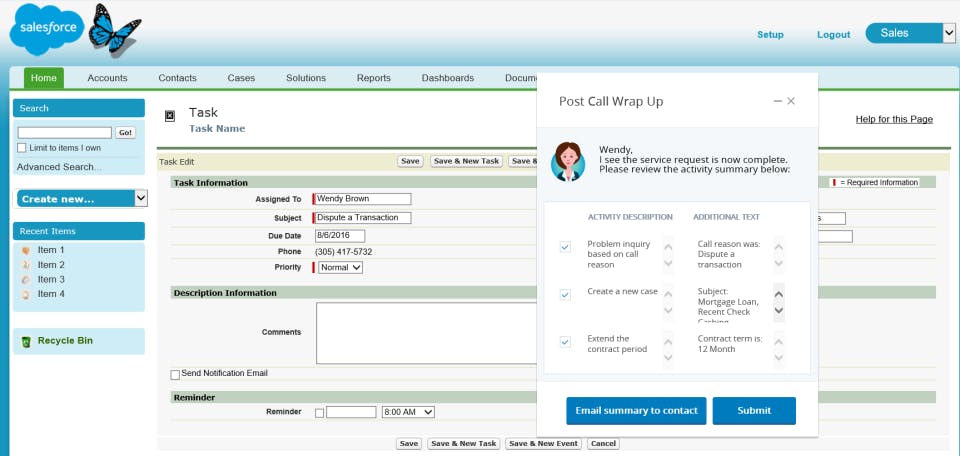Image resolution: width=960 pixels, height=456 pixels.
Task: Toggle the Reminder checkbox
Action: tap(319, 413)
